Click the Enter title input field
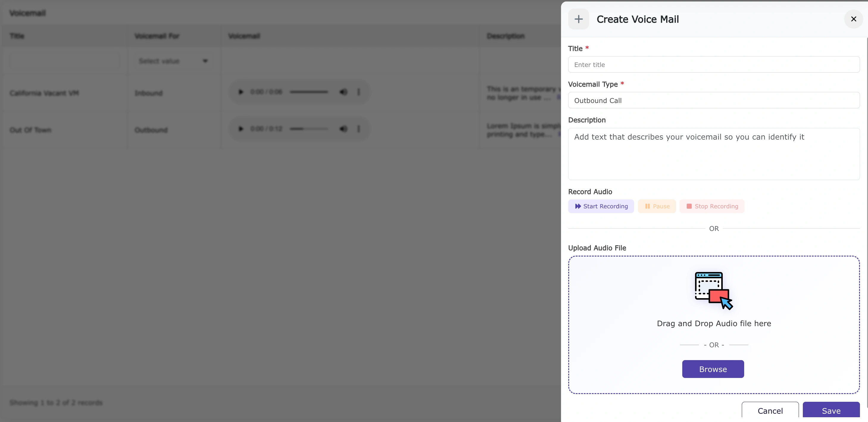868x422 pixels. 713,64
